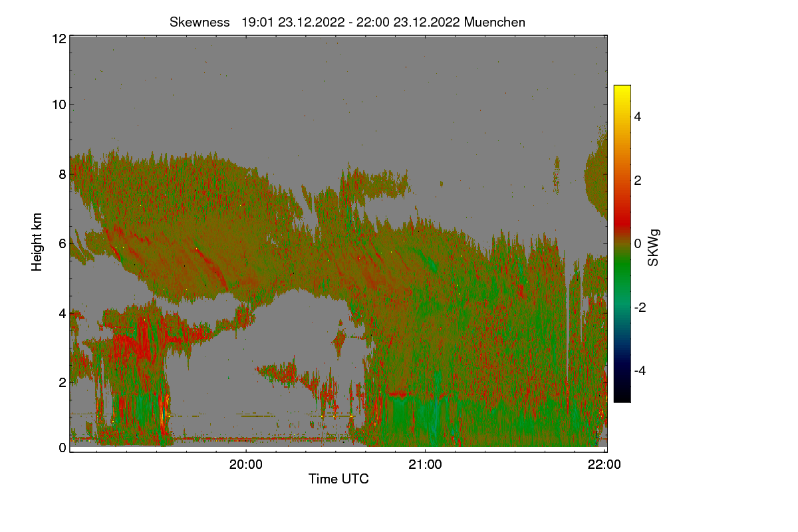Click the colorbar value -4 label
The width and height of the screenshot is (798, 532).
pos(640,370)
